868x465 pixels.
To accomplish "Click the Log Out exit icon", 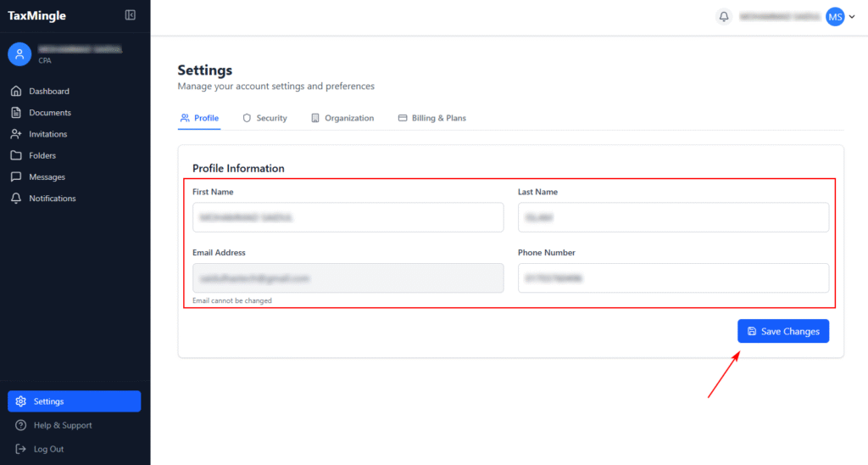I will pyautogui.click(x=21, y=449).
